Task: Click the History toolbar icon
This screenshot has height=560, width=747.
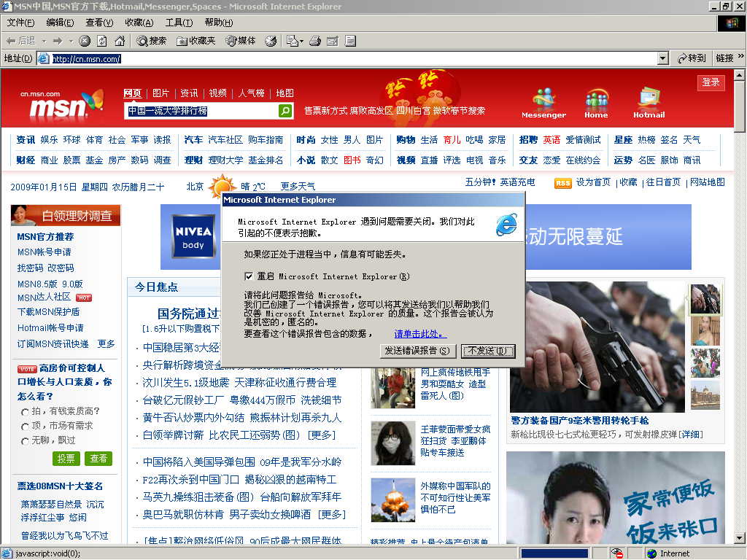Action: pos(271,41)
